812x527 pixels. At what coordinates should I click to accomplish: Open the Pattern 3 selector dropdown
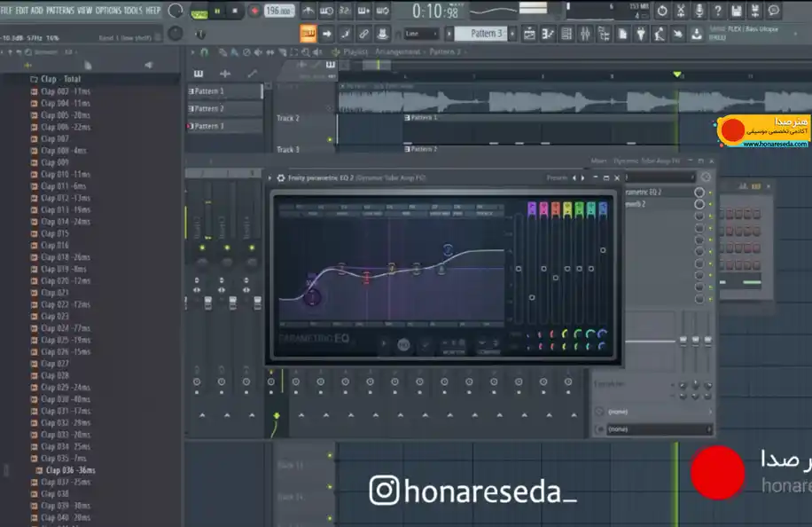tap(486, 34)
